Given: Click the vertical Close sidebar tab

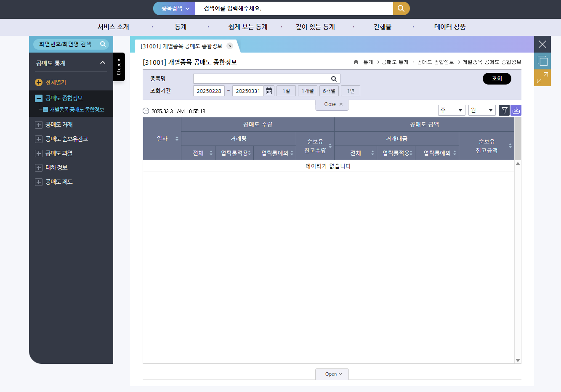Looking at the screenshot, I should (x=119, y=67).
